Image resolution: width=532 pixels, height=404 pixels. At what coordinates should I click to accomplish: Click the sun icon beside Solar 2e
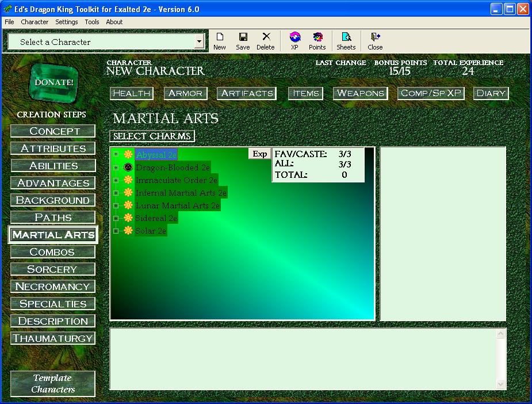(128, 231)
